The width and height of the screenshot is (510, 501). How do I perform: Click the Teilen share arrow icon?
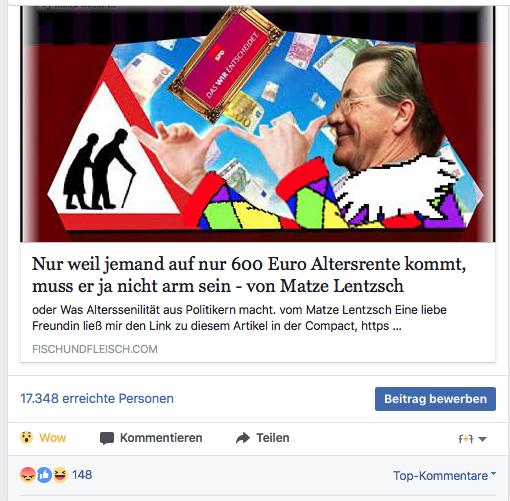(243, 438)
